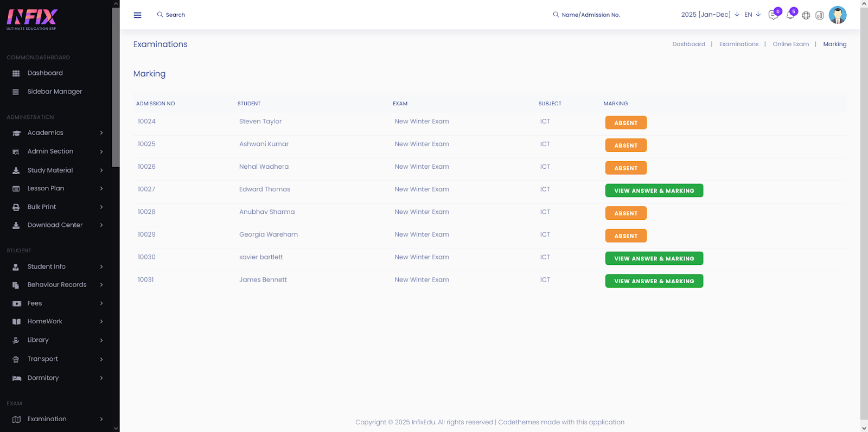Screen dimensions: 868x432
Task: Click the sidebar vertical scrollbar
Action: tap(116, 87)
